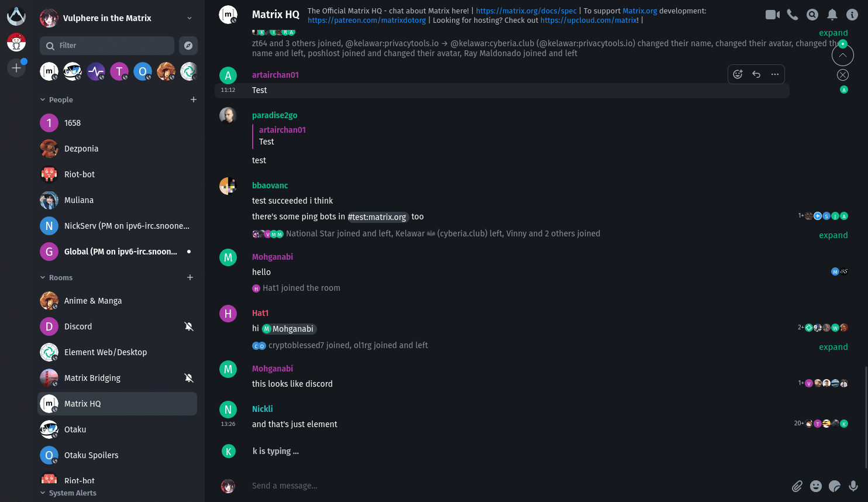Viewport: 868px width, 502px height.
Task: React to artairchan01's Test message
Action: (738, 74)
